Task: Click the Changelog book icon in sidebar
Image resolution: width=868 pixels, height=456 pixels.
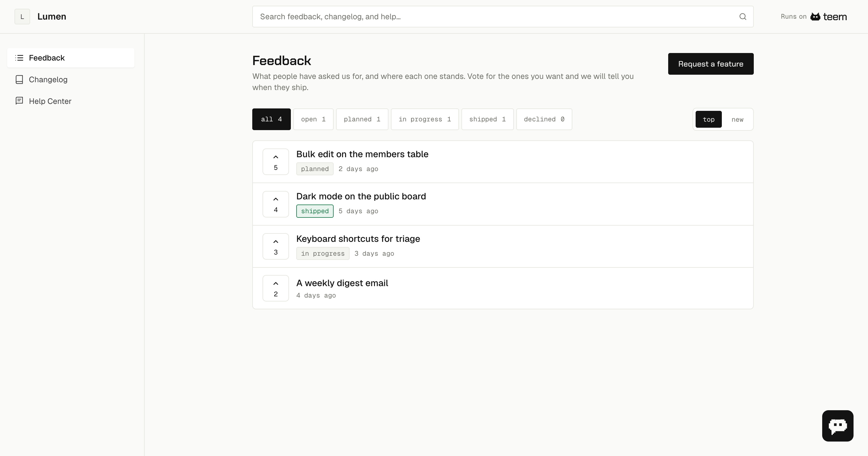Action: [x=20, y=80]
